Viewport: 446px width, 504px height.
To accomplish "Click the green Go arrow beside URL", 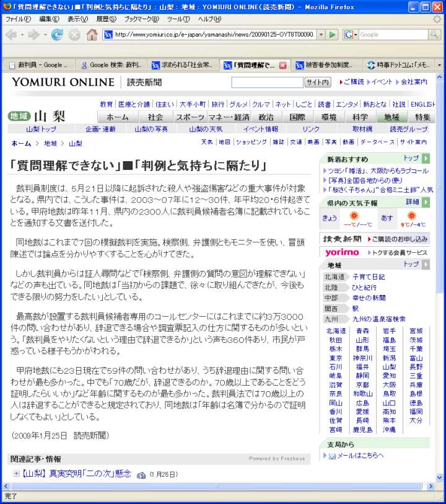I will 333,35.
